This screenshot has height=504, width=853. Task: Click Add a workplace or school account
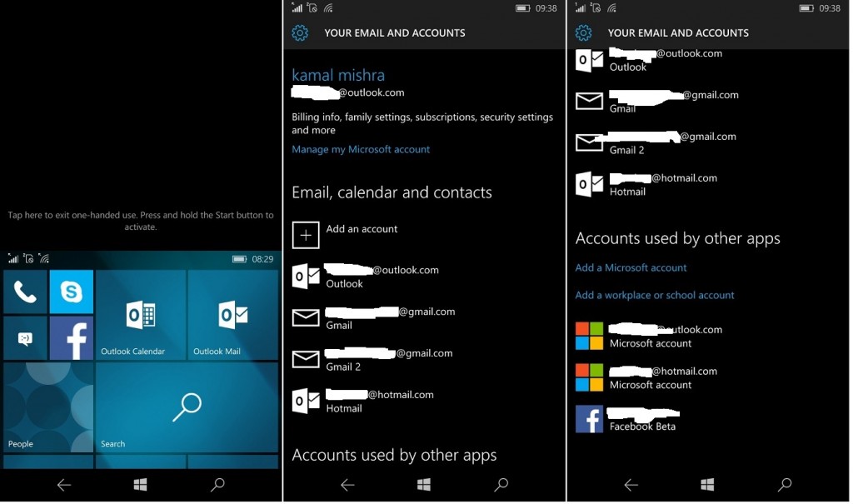655,295
